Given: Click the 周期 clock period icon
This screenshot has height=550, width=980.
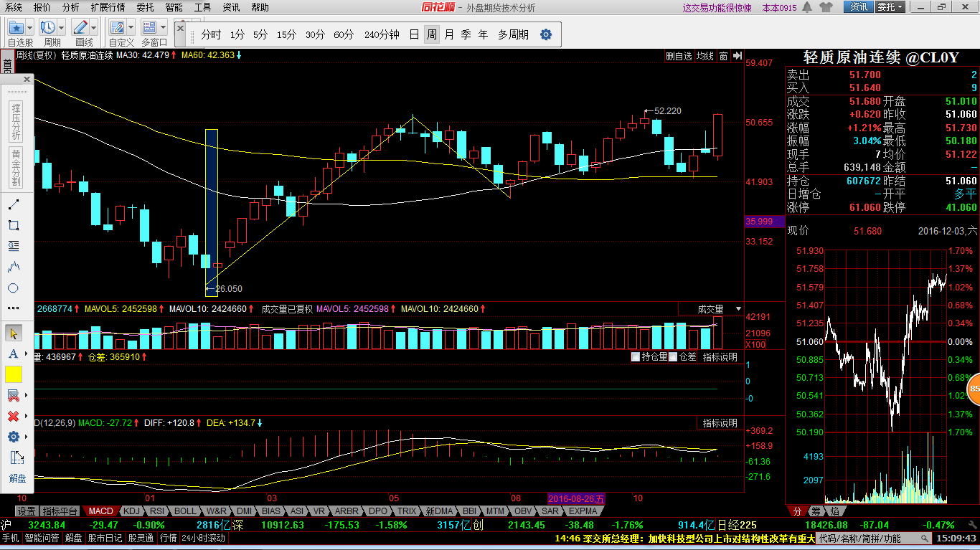Looking at the screenshot, I should pyautogui.click(x=48, y=28).
